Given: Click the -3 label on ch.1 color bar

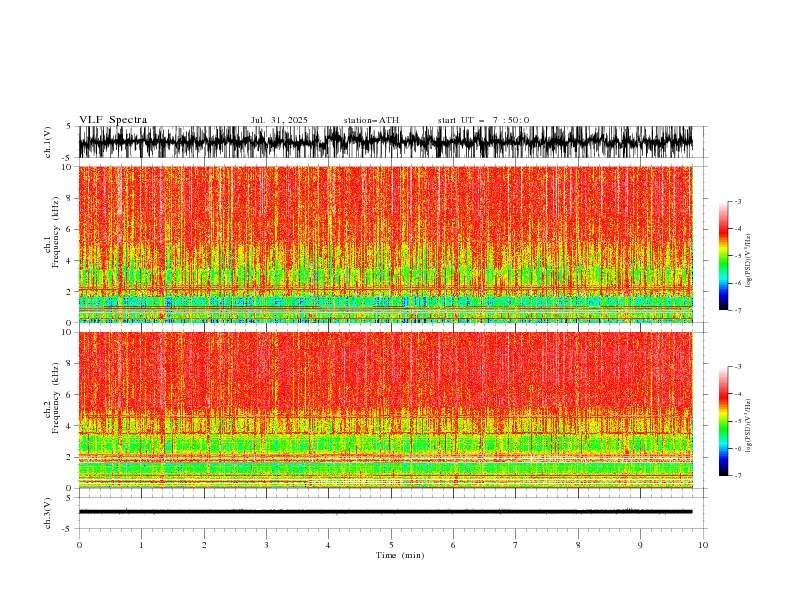Looking at the screenshot, I should [737, 201].
